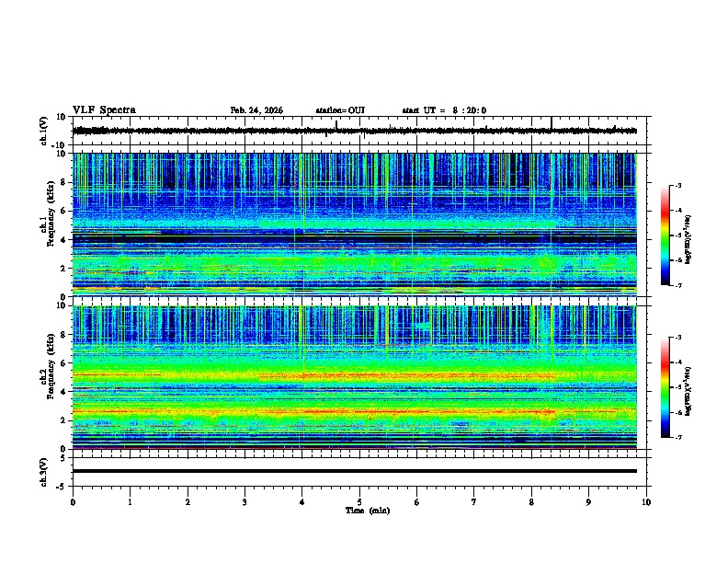
Task: Click time axis tick label '5'
Action: click(x=359, y=502)
